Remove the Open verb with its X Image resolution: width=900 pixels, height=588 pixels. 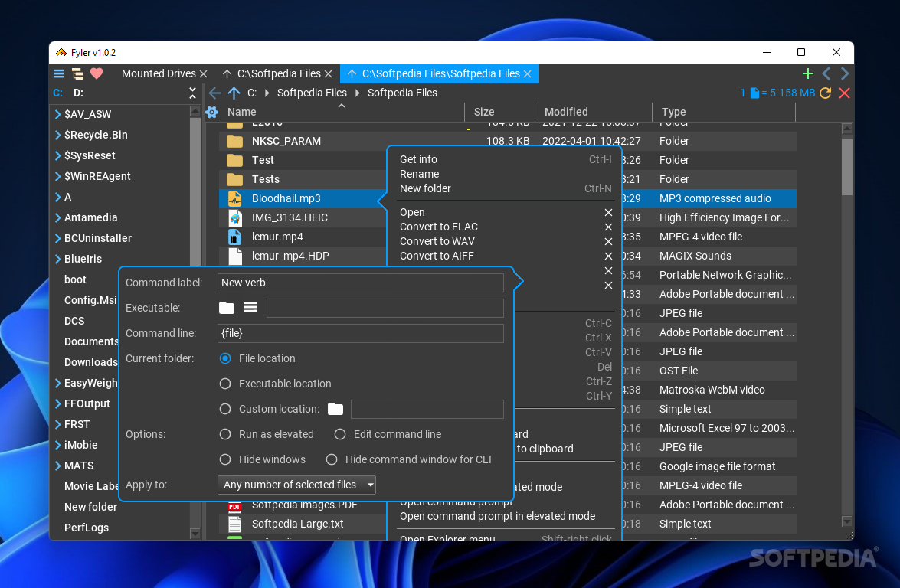pos(608,212)
